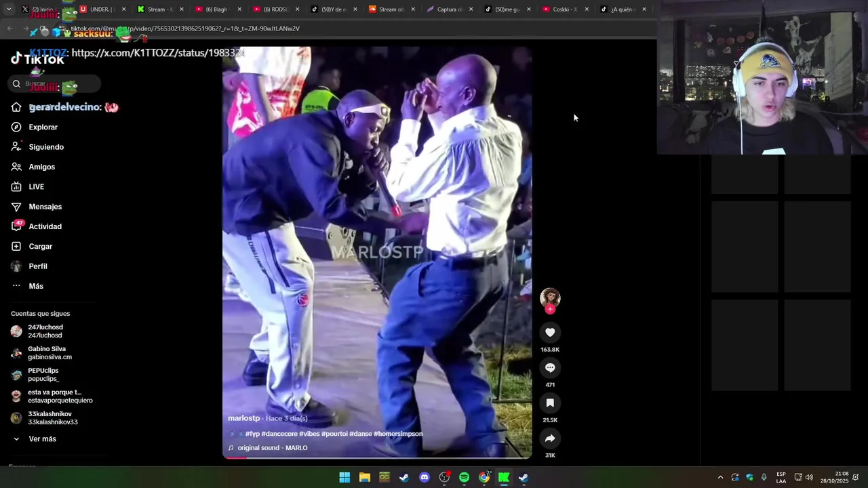
Task: Open File Explorer from taskbar
Action: (x=364, y=477)
